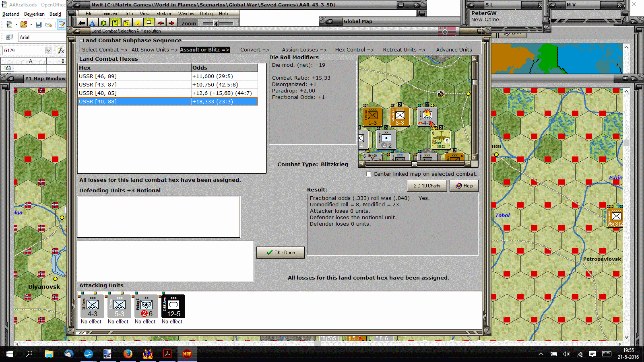Open File Explorer from the taskbar

point(49,354)
